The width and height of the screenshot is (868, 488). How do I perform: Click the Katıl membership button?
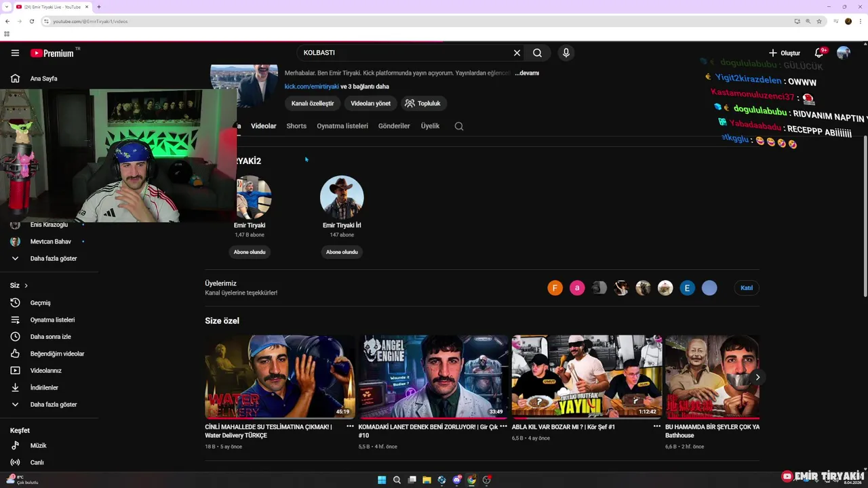pos(747,288)
